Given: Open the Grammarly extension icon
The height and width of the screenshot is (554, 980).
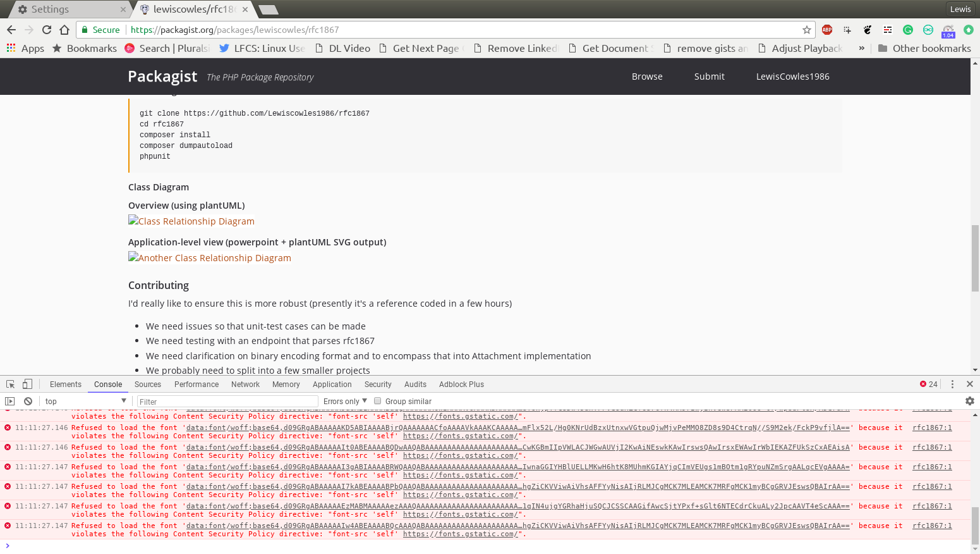Looking at the screenshot, I should coord(908,30).
